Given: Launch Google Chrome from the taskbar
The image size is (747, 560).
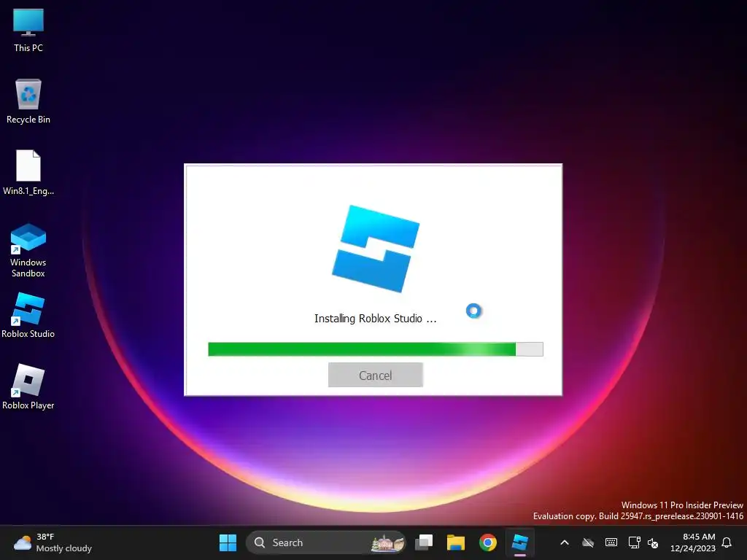Looking at the screenshot, I should click(x=487, y=542).
